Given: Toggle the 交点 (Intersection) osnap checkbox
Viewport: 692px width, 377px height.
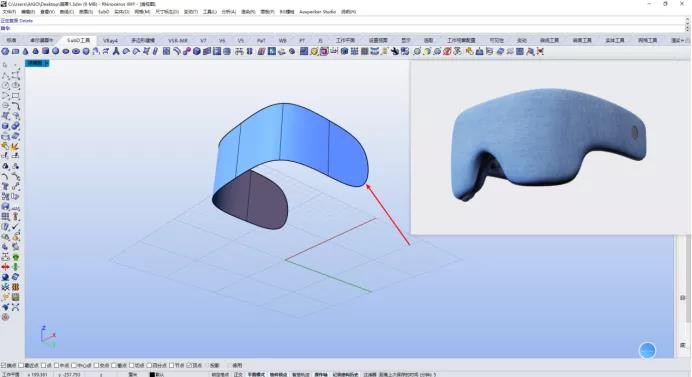Looking at the screenshot, I should point(96,366).
